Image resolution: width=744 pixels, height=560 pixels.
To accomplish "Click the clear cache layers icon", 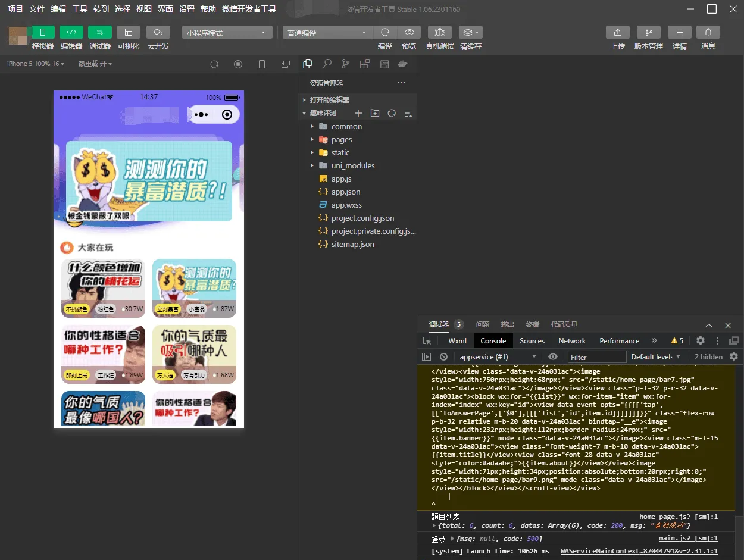I will pos(470,32).
